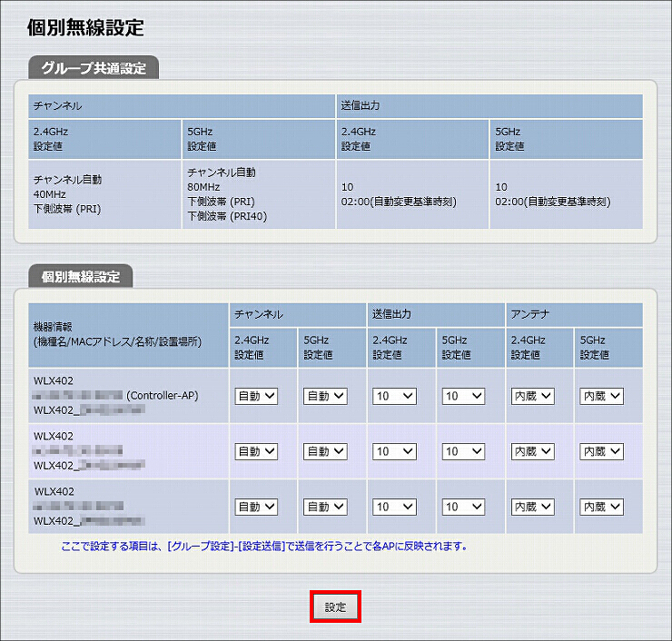Open Controller-AP 5GHz channel dropdown
Screen dimensions: 672x641
coord(325,396)
